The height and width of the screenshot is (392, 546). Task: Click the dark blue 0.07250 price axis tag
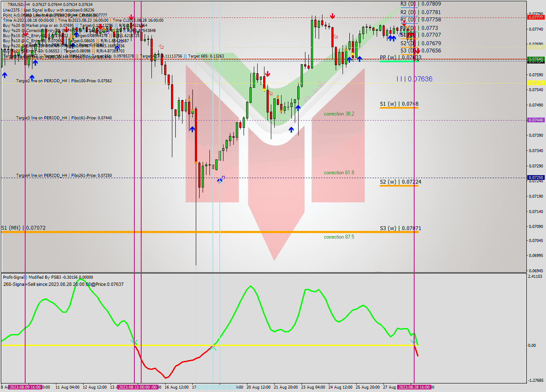536,177
